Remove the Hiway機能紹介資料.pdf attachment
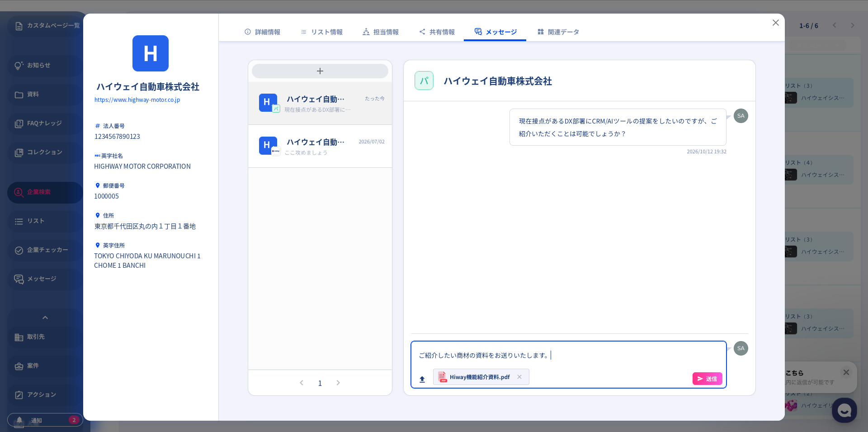The width and height of the screenshot is (868, 432). (x=519, y=377)
